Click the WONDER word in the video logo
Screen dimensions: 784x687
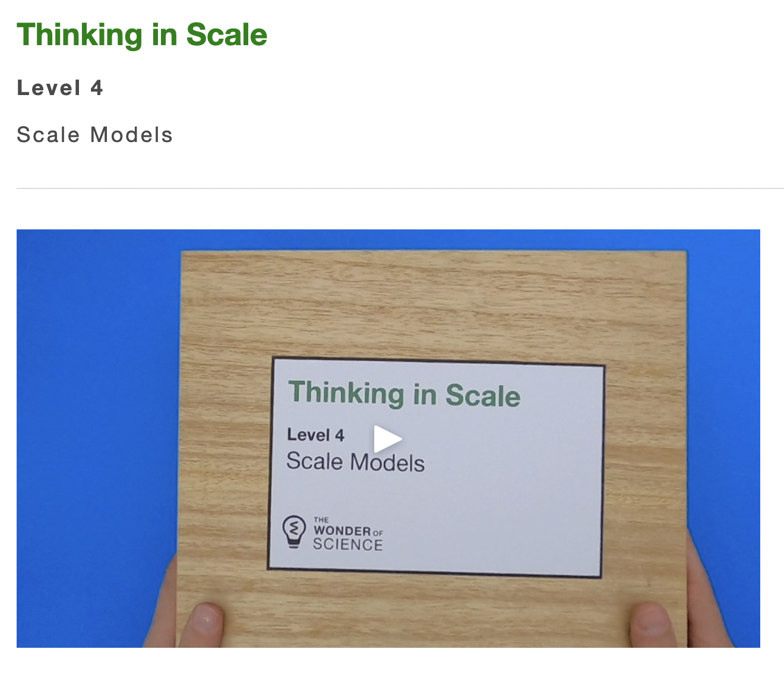(343, 531)
